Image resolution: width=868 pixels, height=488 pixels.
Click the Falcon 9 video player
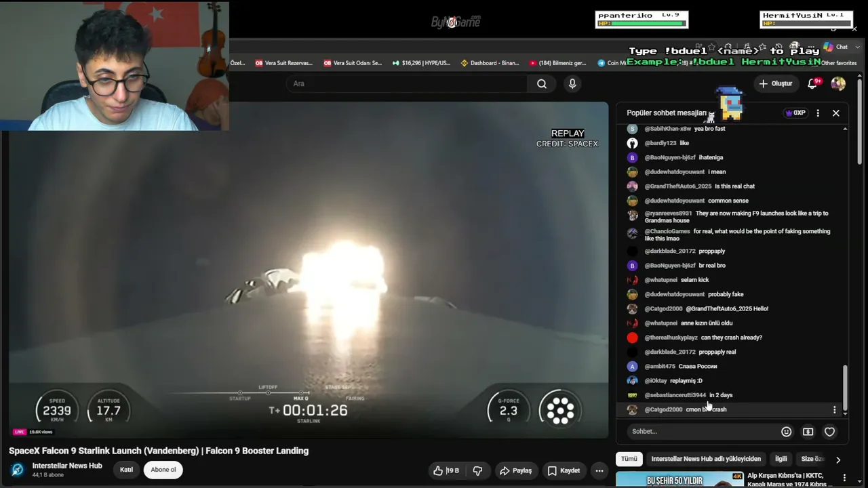[x=309, y=270]
